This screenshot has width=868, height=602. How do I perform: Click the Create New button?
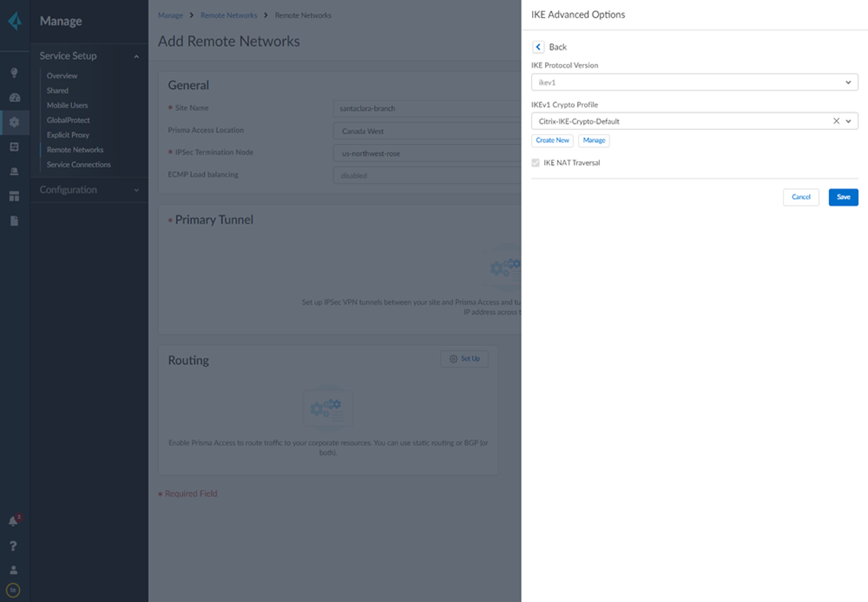pyautogui.click(x=553, y=141)
